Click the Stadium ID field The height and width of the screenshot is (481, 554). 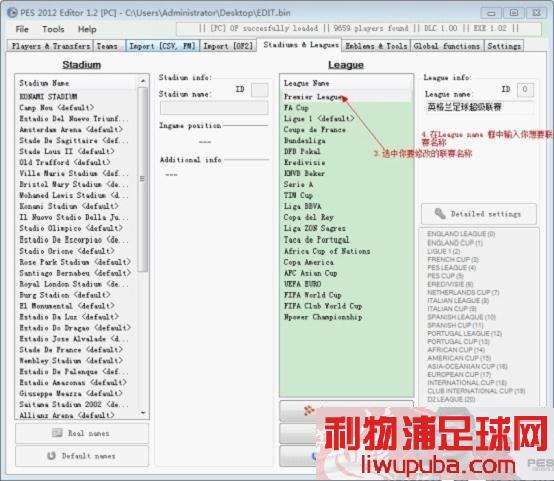click(259, 90)
